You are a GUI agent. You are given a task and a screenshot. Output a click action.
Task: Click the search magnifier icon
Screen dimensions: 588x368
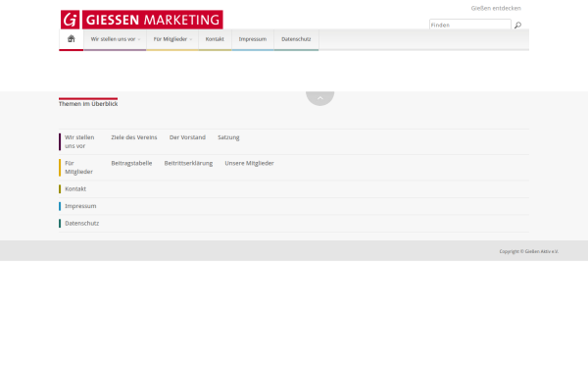point(517,26)
